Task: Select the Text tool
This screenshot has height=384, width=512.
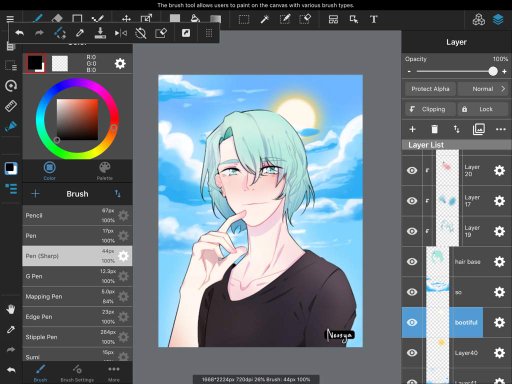Action: tap(374, 19)
